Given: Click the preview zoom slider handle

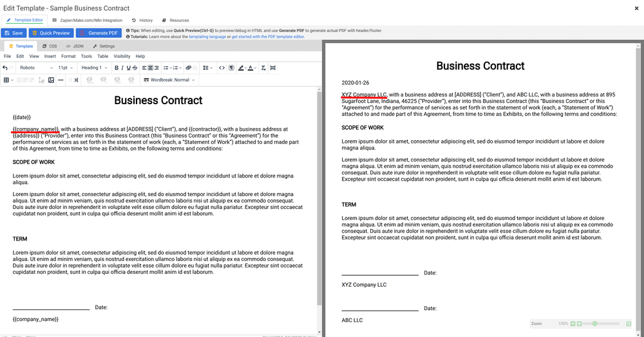Looking at the screenshot, I should 594,324.
